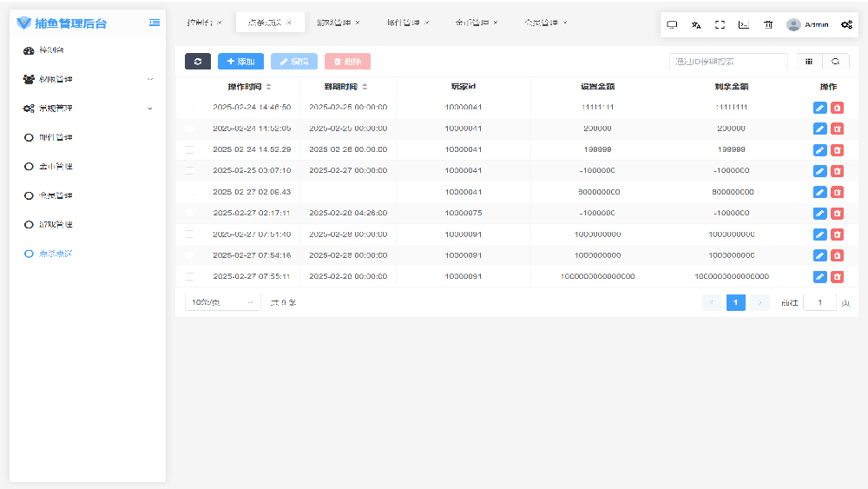868x489 pixels.
Task: Edit the row with amount 11111111
Action: click(x=820, y=108)
